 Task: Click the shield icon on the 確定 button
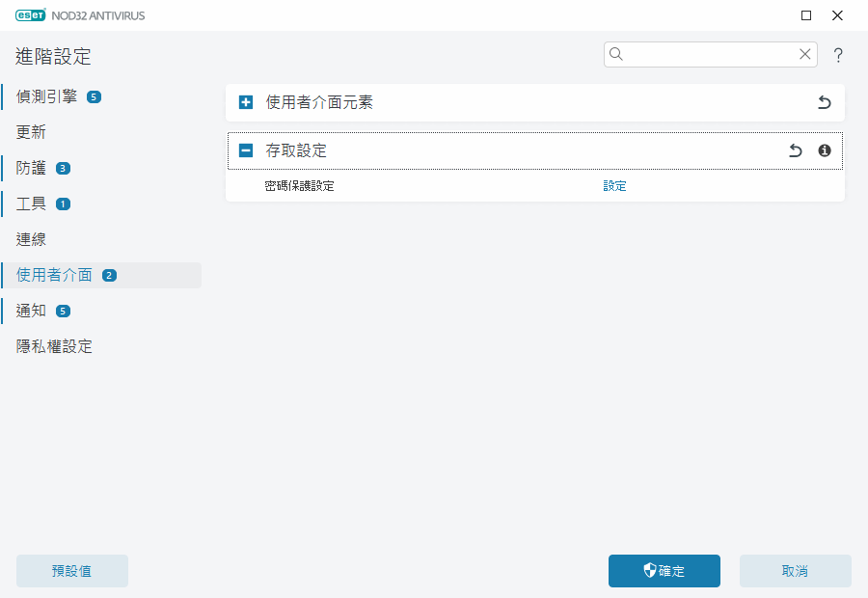click(649, 570)
